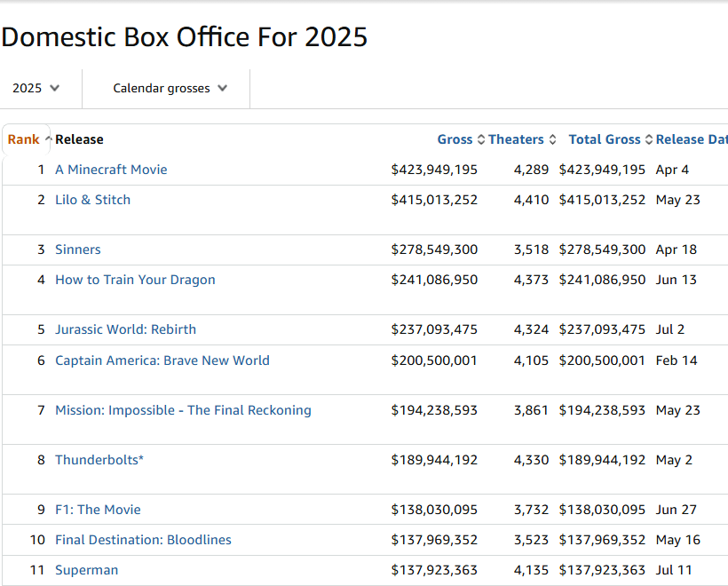This screenshot has height=586, width=728.
Task: Click the Gross column sort arrows icon
Action: [x=481, y=139]
